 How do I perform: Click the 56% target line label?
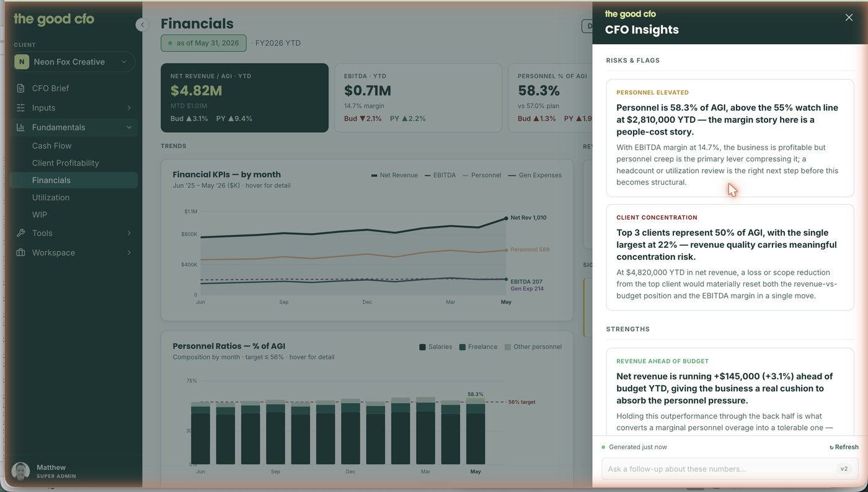tap(522, 402)
